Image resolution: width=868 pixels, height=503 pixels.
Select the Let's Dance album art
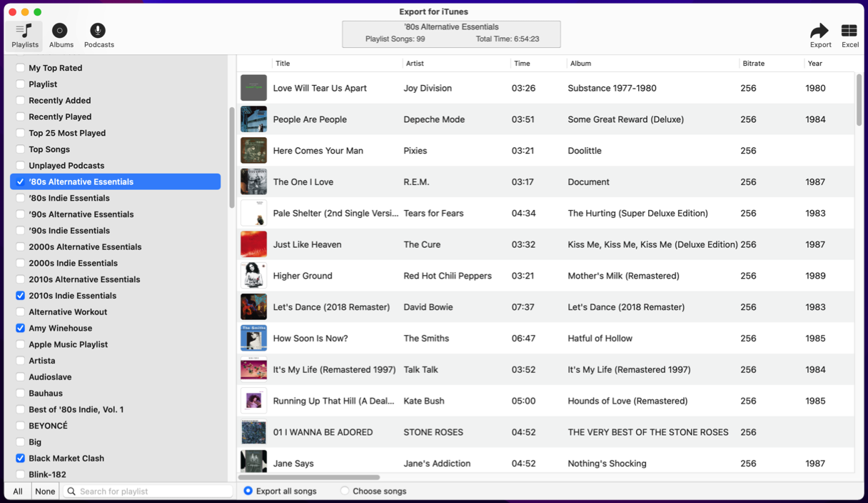coord(253,307)
